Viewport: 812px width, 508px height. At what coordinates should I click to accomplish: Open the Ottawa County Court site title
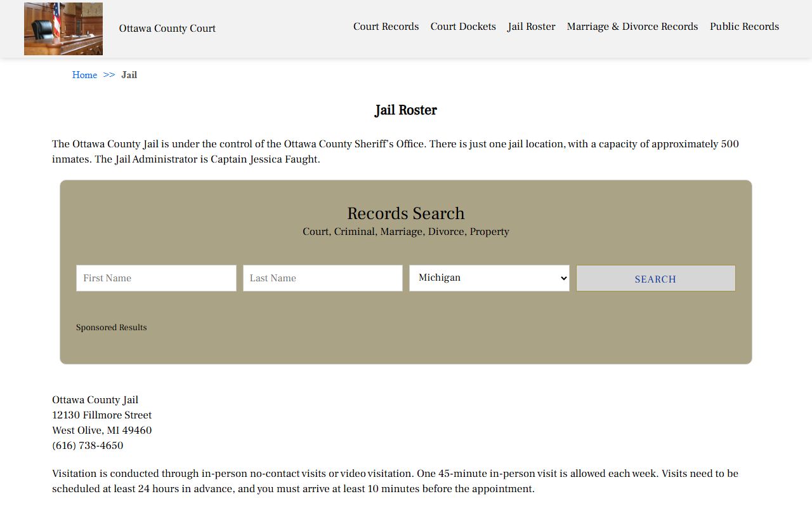(x=167, y=29)
